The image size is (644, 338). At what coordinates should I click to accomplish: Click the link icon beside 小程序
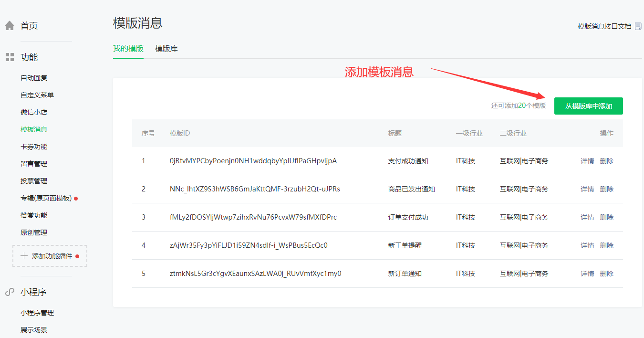point(10,292)
